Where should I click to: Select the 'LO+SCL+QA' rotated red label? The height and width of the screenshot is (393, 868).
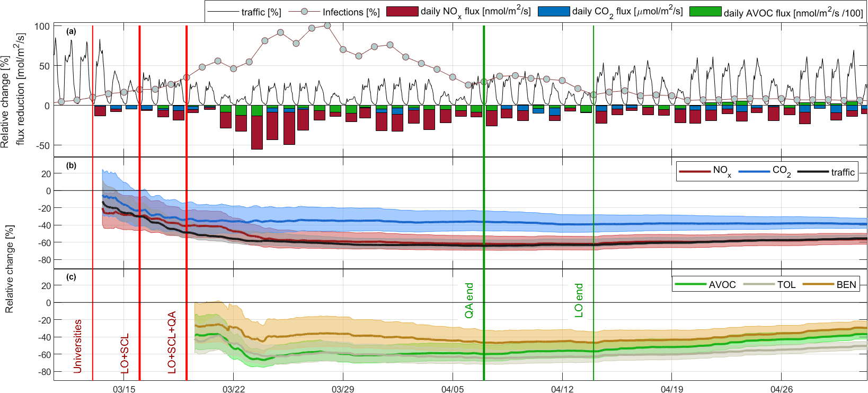point(172,343)
